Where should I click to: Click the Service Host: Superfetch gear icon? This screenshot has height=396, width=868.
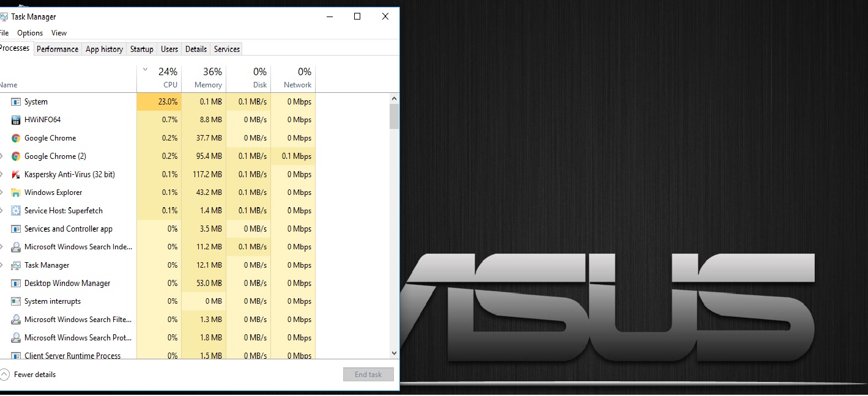pyautogui.click(x=16, y=211)
